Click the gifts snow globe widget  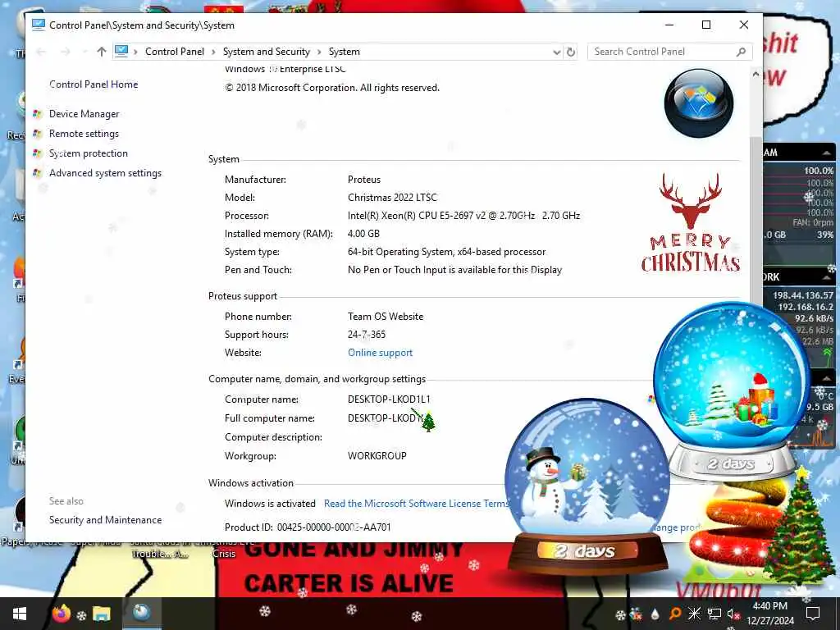point(732,388)
